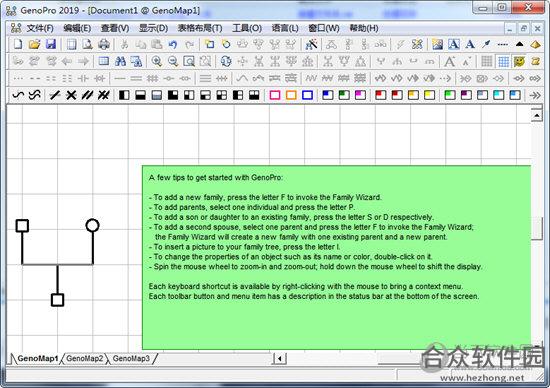Screen dimensions: 550x388
Task: Select the framed text label tool
Action: pyautogui.click(x=454, y=45)
